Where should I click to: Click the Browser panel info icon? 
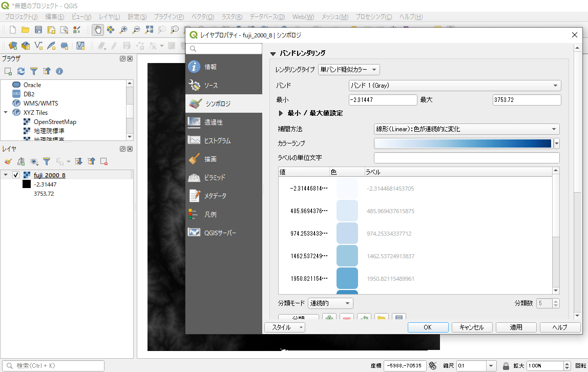tap(59, 71)
